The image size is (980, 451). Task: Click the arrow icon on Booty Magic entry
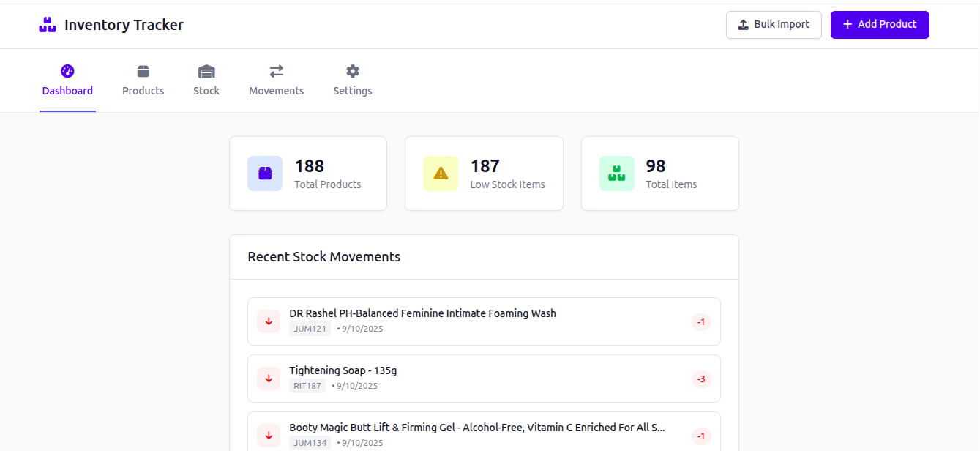coord(269,435)
